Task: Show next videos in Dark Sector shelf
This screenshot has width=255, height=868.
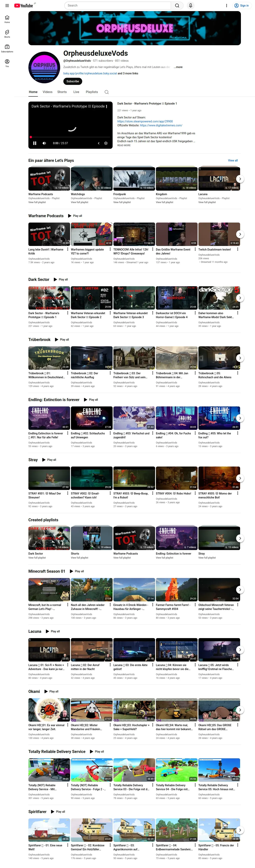Action: tap(240, 298)
